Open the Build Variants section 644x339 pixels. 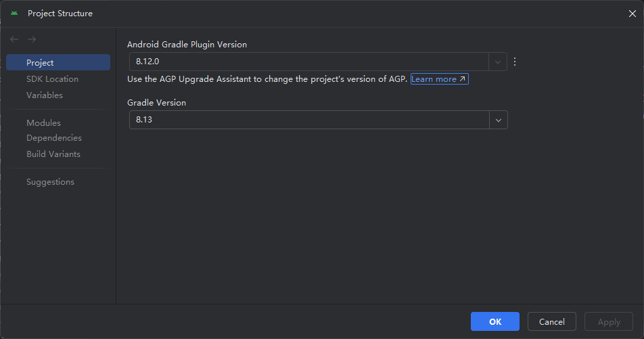[53, 154]
